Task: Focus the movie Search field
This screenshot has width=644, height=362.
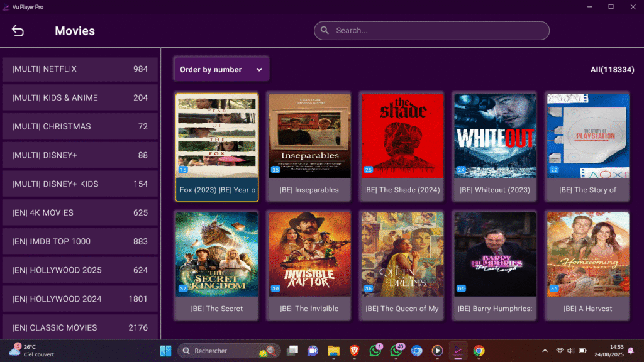Action: pyautogui.click(x=431, y=31)
